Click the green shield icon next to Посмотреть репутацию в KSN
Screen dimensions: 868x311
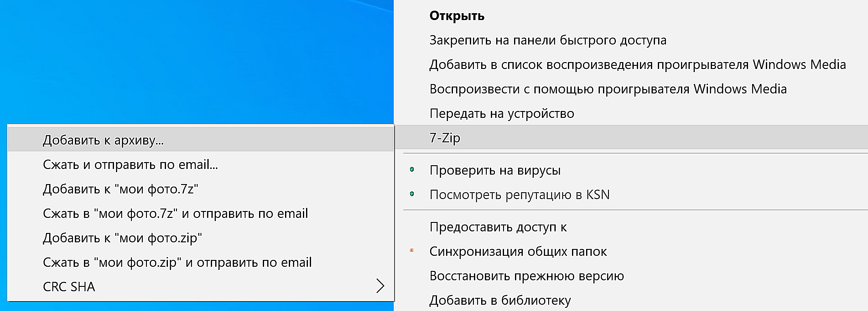coord(412,194)
